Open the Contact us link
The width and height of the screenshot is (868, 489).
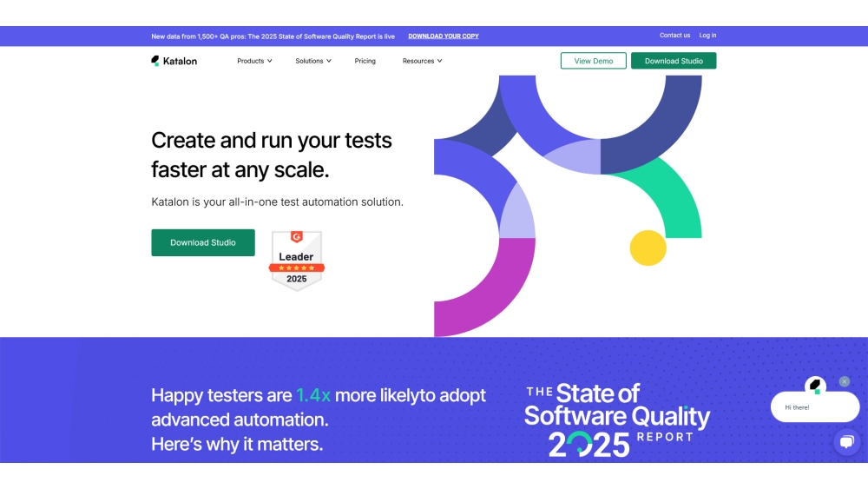click(x=674, y=36)
